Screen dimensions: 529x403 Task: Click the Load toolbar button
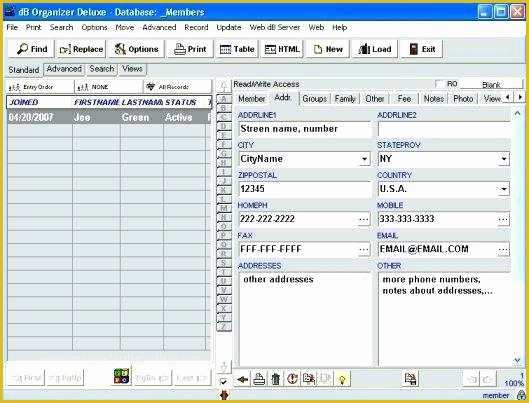pyautogui.click(x=374, y=49)
